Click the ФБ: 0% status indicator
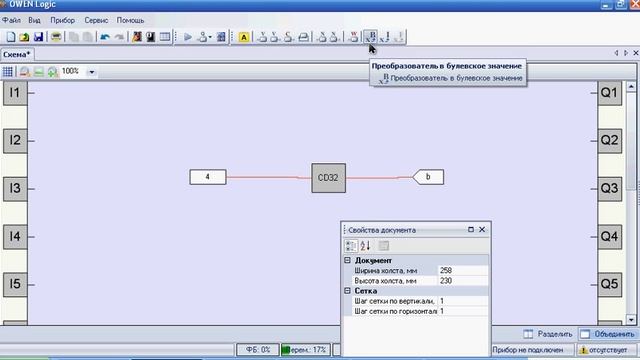640x360 pixels. (x=258, y=350)
